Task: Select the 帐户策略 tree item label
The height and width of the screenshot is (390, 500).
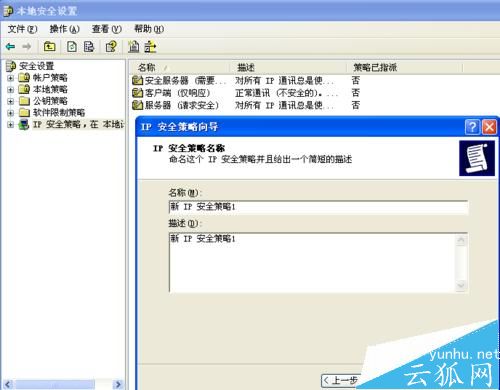Action: click(x=50, y=78)
